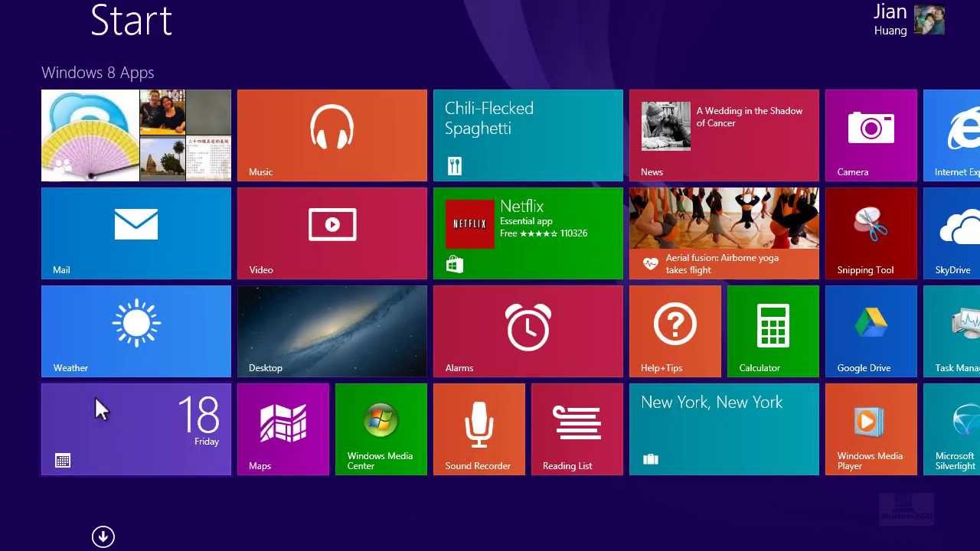This screenshot has height=551, width=980.
Task: Open the Microsoft Silverlight tile
Action: tap(952, 429)
